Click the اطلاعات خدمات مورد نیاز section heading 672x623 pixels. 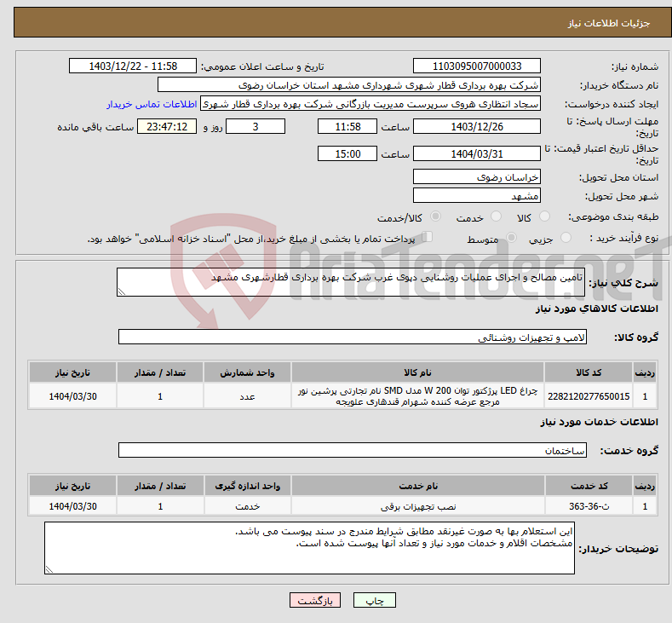[x=599, y=422]
